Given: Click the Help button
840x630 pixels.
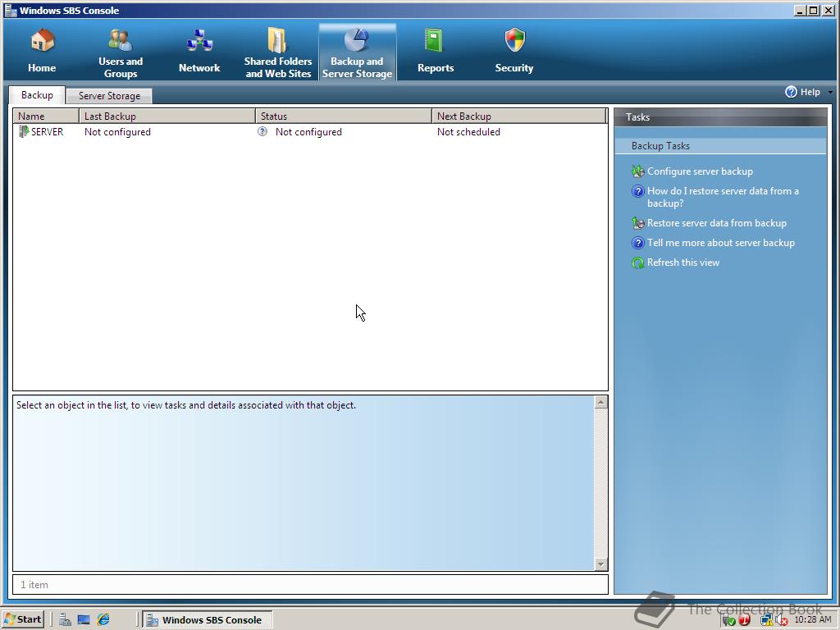Looking at the screenshot, I should [802, 92].
